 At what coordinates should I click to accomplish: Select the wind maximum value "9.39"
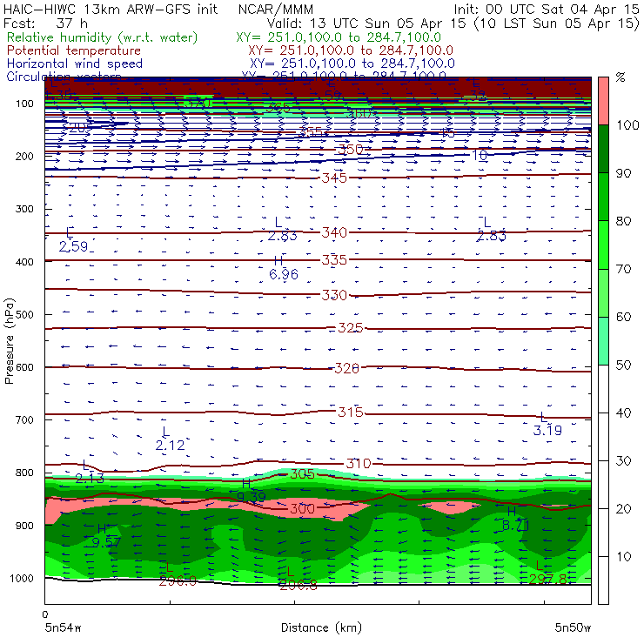coord(251,497)
